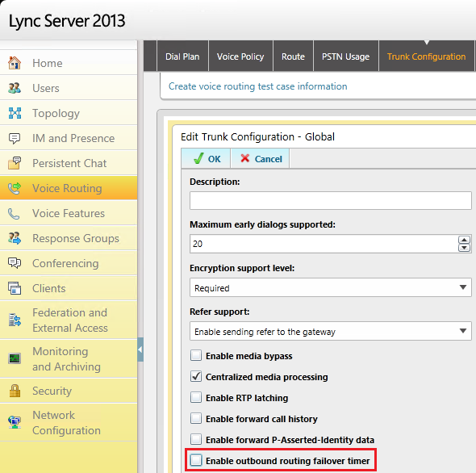Screen dimensions: 476x473
Task: Click the Monitoring and Archiving monitor icon
Action: 15,358
